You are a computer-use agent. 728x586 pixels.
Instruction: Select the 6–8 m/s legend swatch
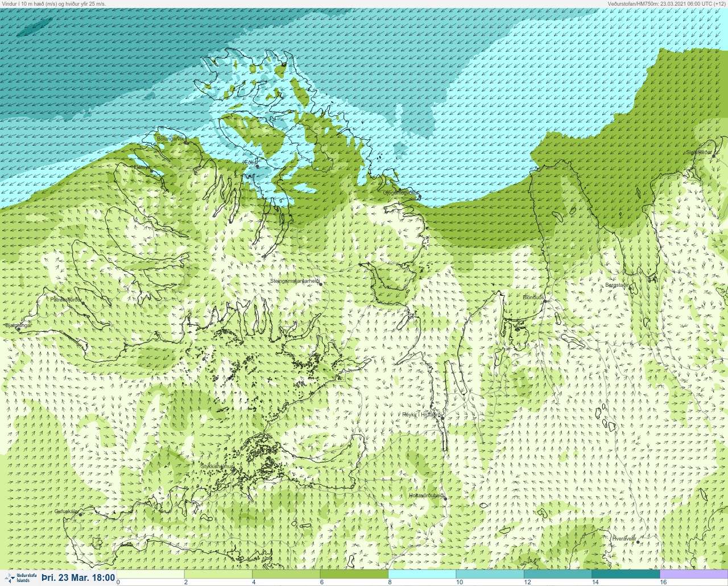click(x=354, y=574)
